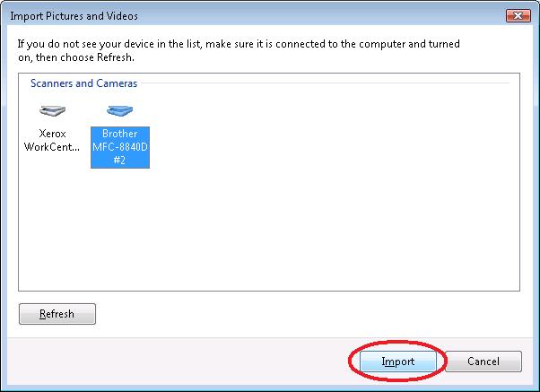Image resolution: width=540 pixels, height=392 pixels.
Task: Choose the selected blue flatbed scanner thumbnail
Action: pyautogui.click(x=119, y=110)
